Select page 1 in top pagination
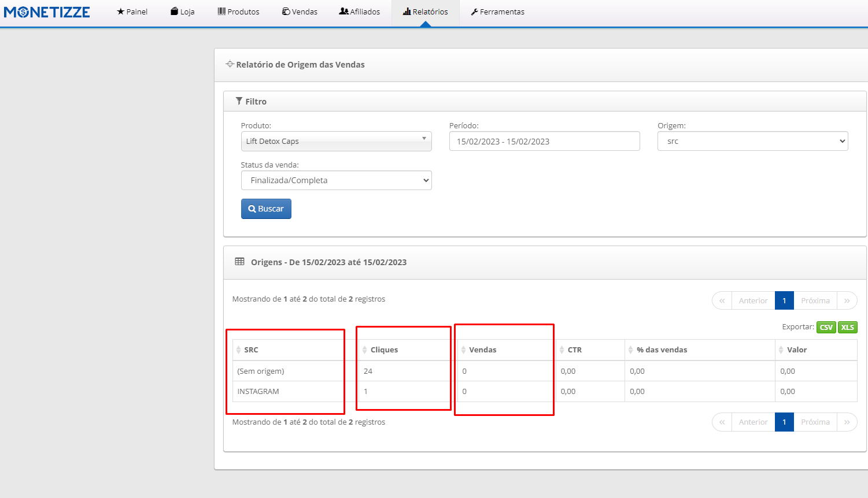Viewport: 868px width, 498px height. 784,300
